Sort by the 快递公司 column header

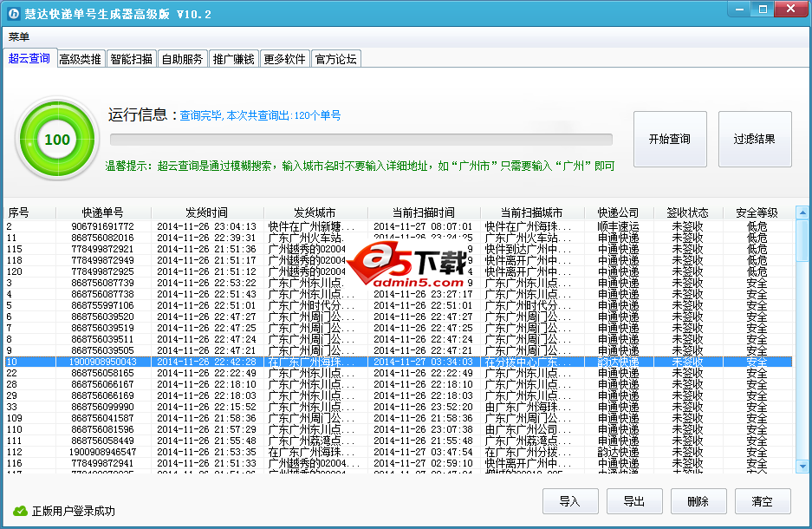coord(619,212)
